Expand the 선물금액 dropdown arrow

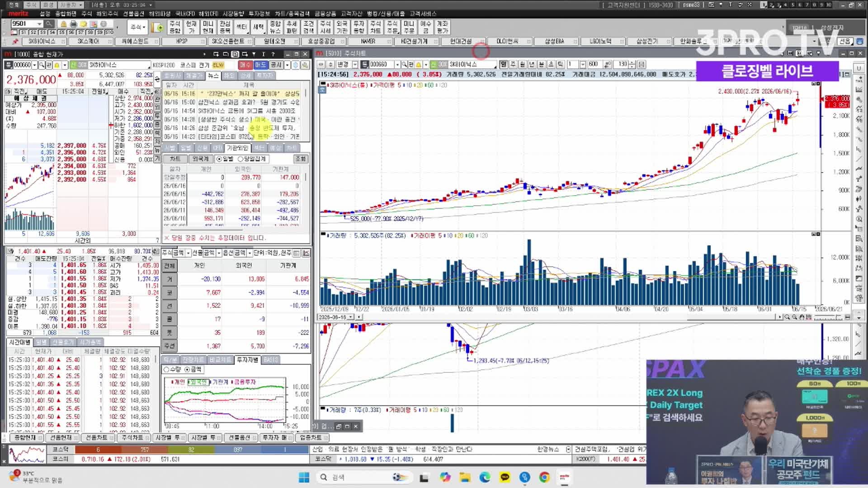(219, 253)
